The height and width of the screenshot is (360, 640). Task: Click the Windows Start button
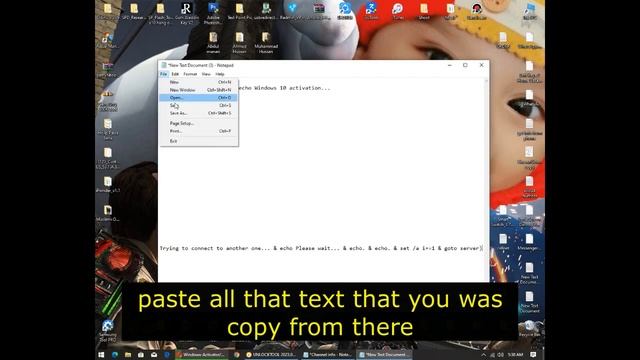pos(101,355)
